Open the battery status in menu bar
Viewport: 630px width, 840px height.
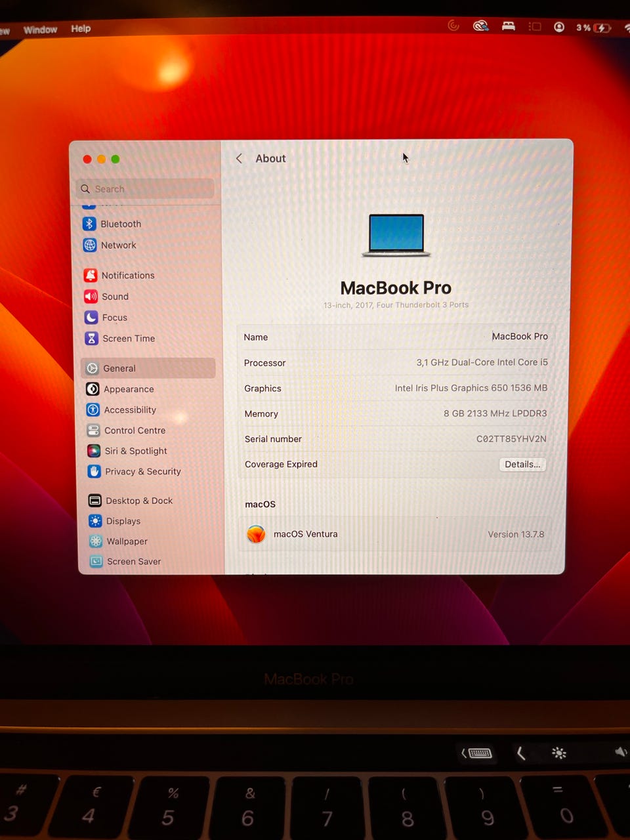coord(594,28)
